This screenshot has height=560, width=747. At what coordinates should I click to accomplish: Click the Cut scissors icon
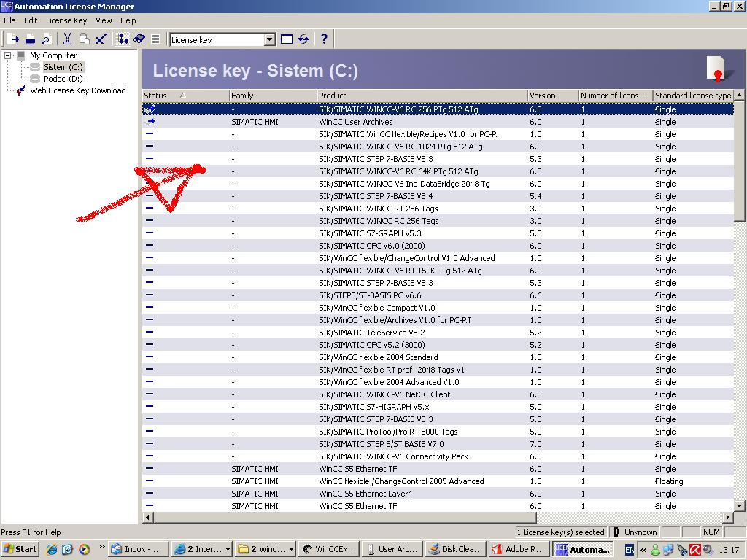click(68, 39)
